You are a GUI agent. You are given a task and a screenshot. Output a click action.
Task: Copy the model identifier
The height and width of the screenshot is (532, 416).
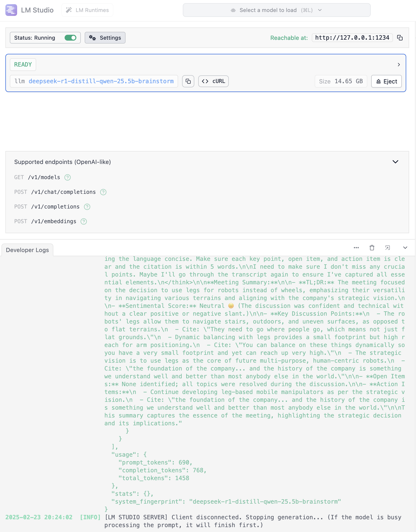[188, 81]
